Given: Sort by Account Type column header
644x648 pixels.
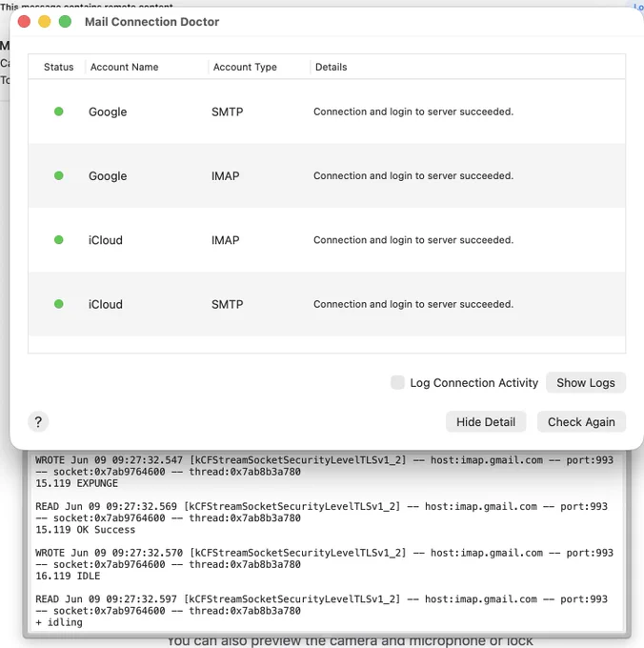Looking at the screenshot, I should (x=245, y=67).
